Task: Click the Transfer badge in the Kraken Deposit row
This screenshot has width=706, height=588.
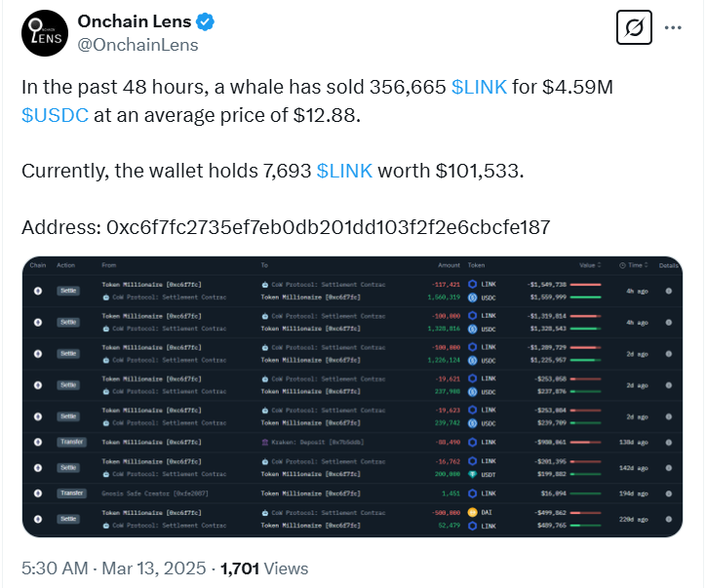Action: click(72, 442)
